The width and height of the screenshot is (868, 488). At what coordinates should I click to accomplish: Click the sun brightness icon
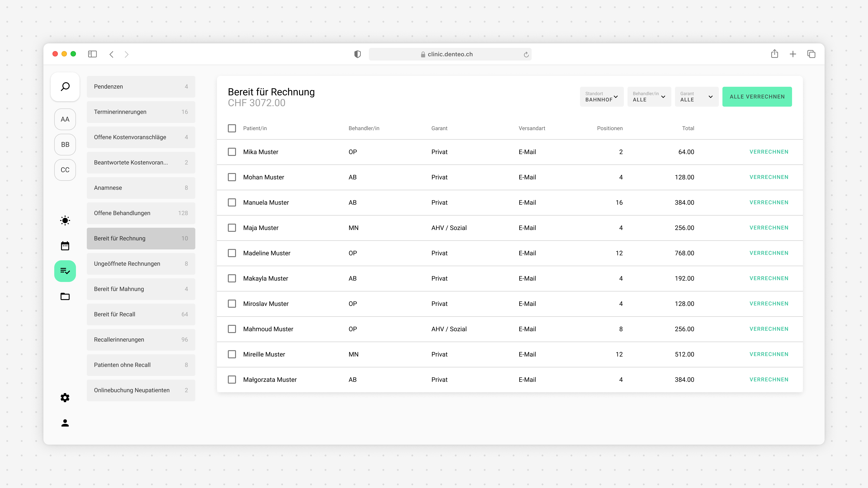point(65,221)
